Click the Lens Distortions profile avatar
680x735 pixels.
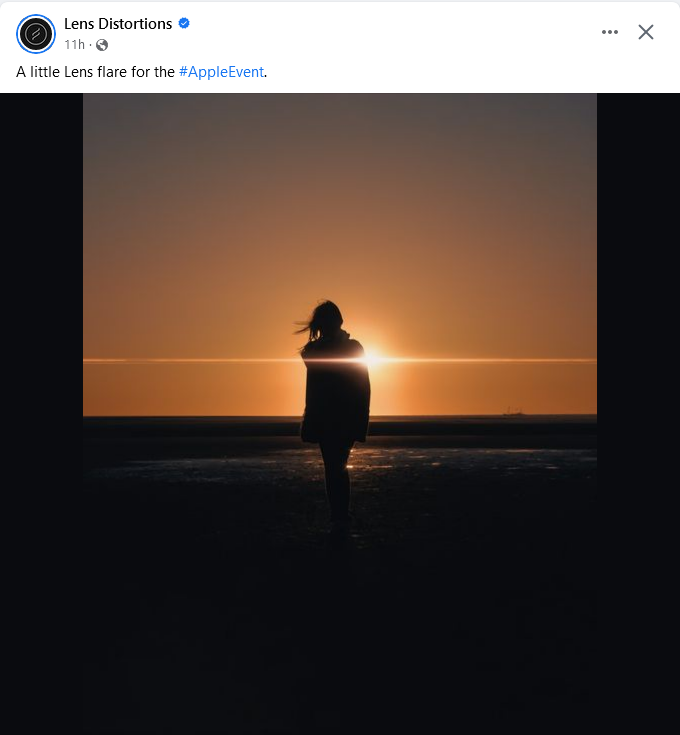click(36, 34)
